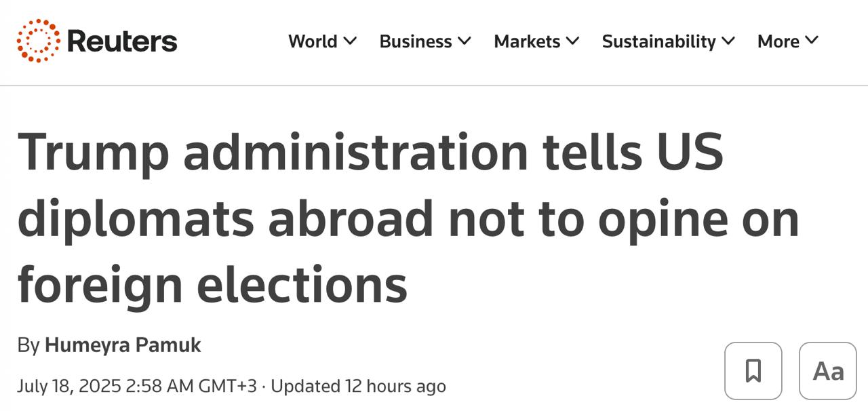This screenshot has width=868, height=411.
Task: Expand the chevron next to World
Action: 350,41
